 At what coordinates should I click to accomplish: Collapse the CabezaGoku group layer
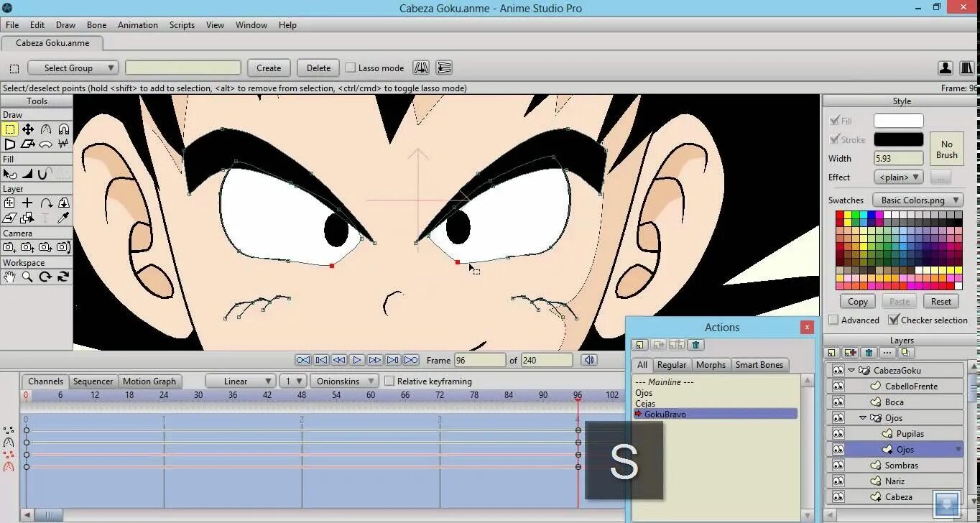coord(851,370)
